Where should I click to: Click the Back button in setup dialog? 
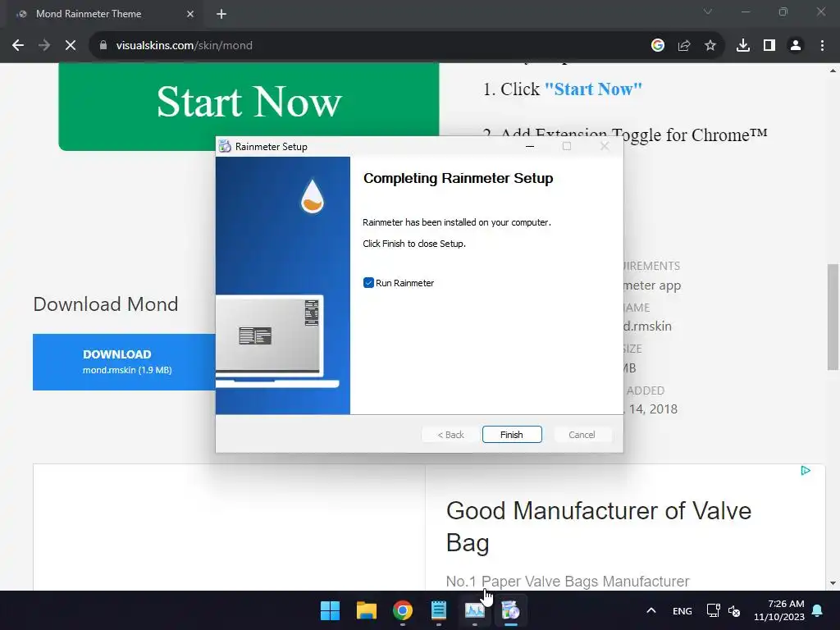[450, 435]
